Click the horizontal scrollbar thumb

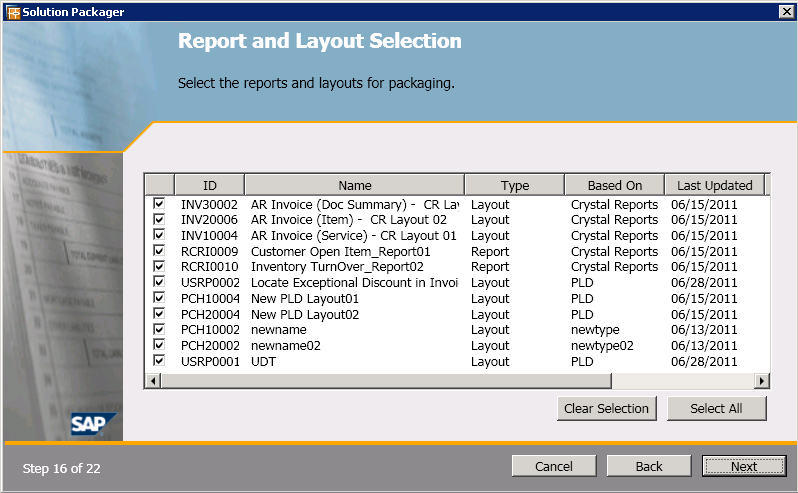(386, 381)
